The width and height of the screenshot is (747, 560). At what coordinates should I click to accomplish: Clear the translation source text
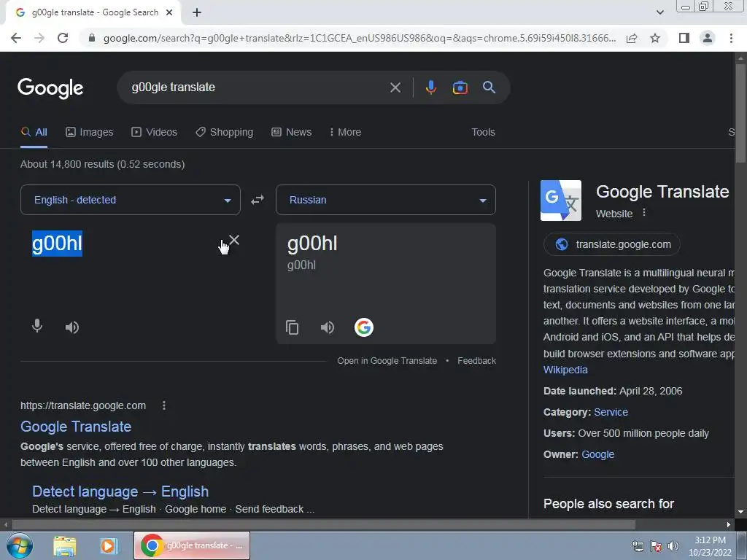234,240
